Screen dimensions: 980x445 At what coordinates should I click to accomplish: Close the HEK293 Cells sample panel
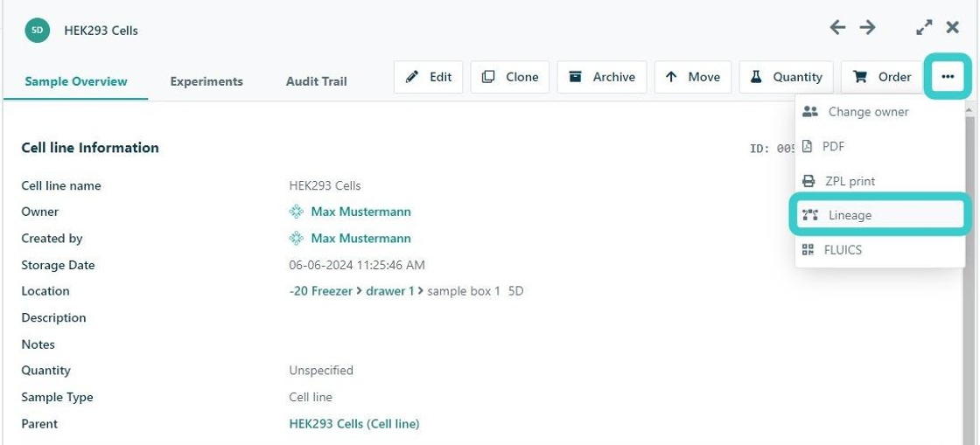(953, 27)
